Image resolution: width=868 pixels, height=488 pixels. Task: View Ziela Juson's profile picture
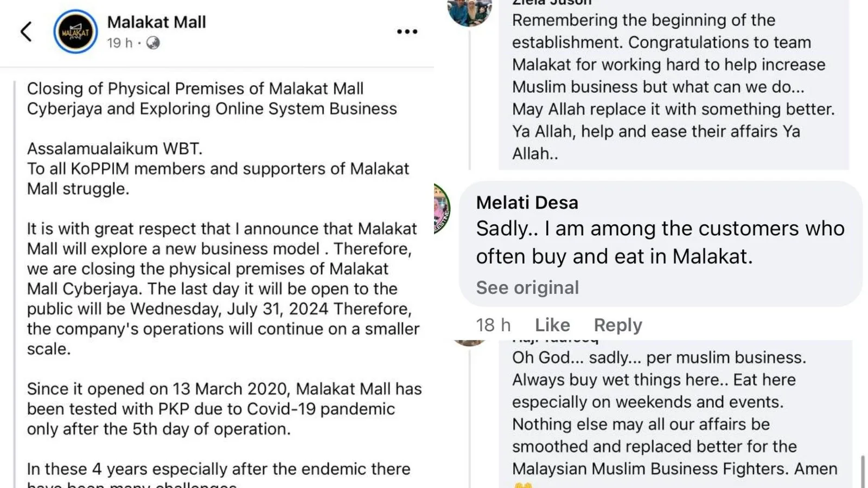(469, 11)
